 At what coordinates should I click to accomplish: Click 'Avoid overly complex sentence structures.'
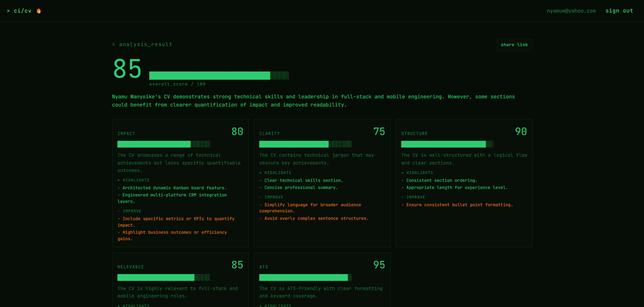(314, 218)
